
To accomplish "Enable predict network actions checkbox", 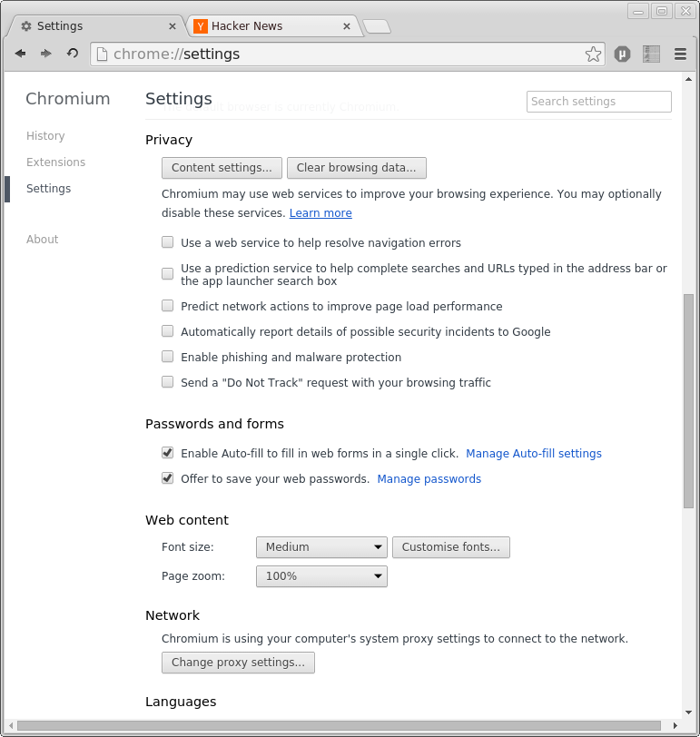I will pyautogui.click(x=167, y=306).
